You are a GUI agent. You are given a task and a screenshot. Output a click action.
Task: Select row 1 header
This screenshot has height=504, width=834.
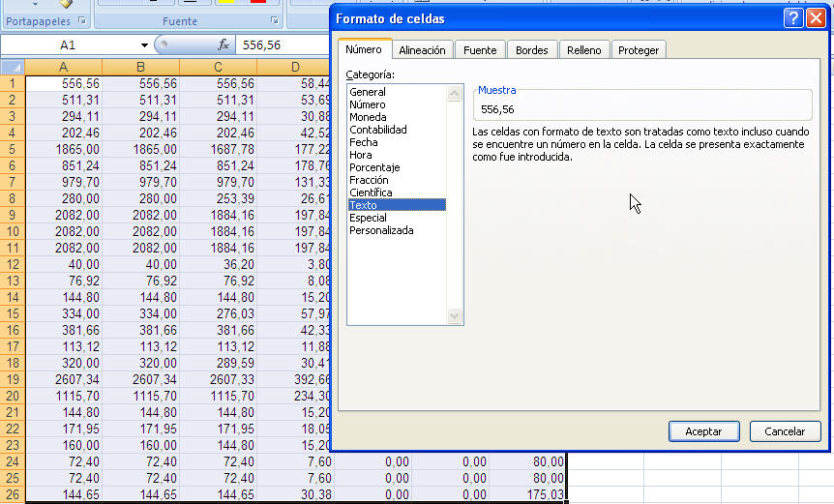(x=13, y=83)
